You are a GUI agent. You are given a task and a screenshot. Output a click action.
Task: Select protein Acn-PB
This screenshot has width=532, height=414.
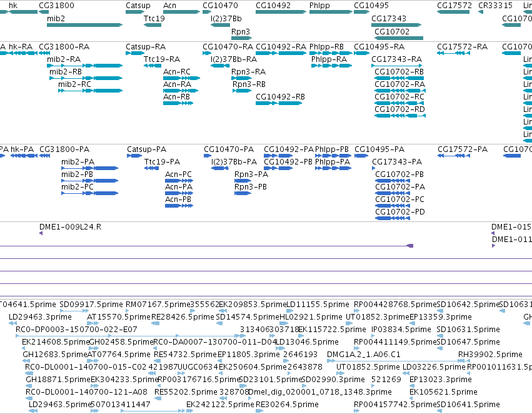pyautogui.click(x=178, y=199)
